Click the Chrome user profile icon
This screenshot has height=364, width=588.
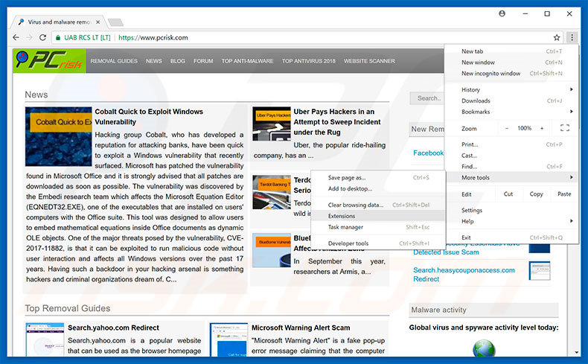coord(502,13)
